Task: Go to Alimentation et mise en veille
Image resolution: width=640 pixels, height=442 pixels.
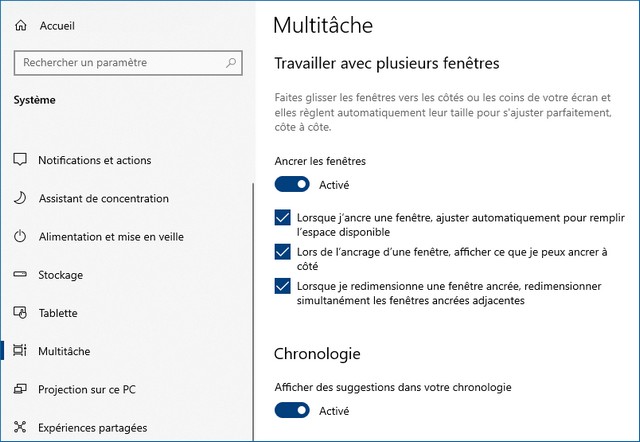Action: click(111, 237)
